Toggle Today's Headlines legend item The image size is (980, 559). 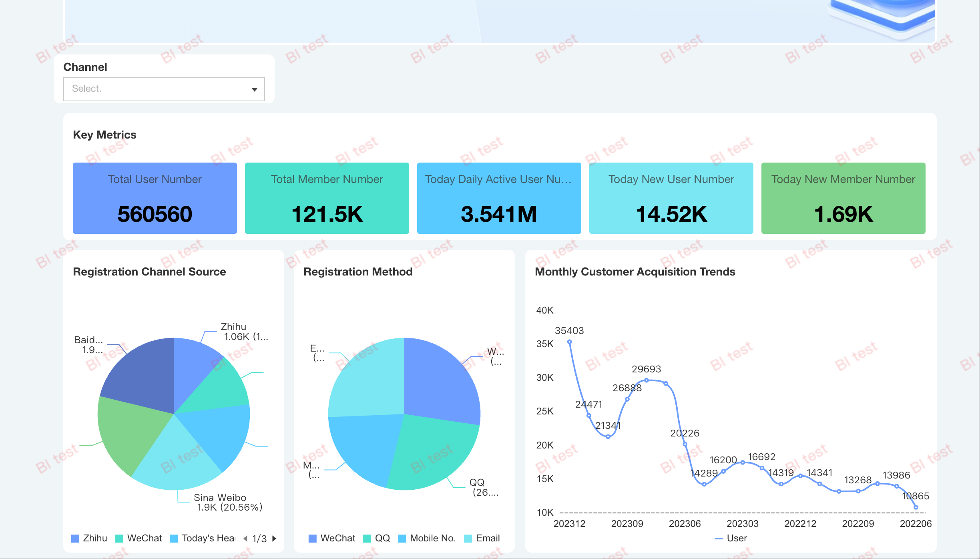(x=203, y=538)
